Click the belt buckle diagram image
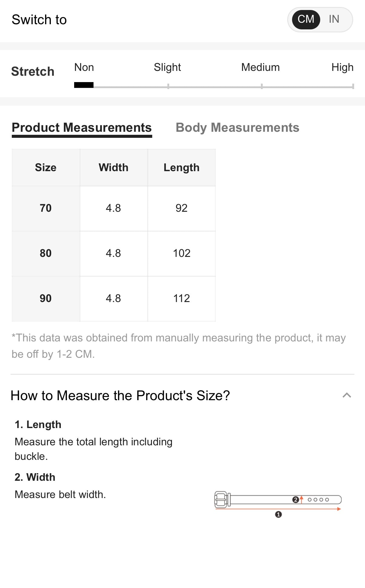 click(278, 504)
